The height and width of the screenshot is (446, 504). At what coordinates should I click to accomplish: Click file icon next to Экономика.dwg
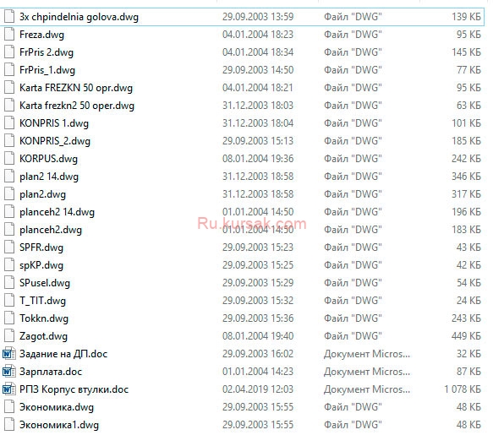click(x=9, y=407)
